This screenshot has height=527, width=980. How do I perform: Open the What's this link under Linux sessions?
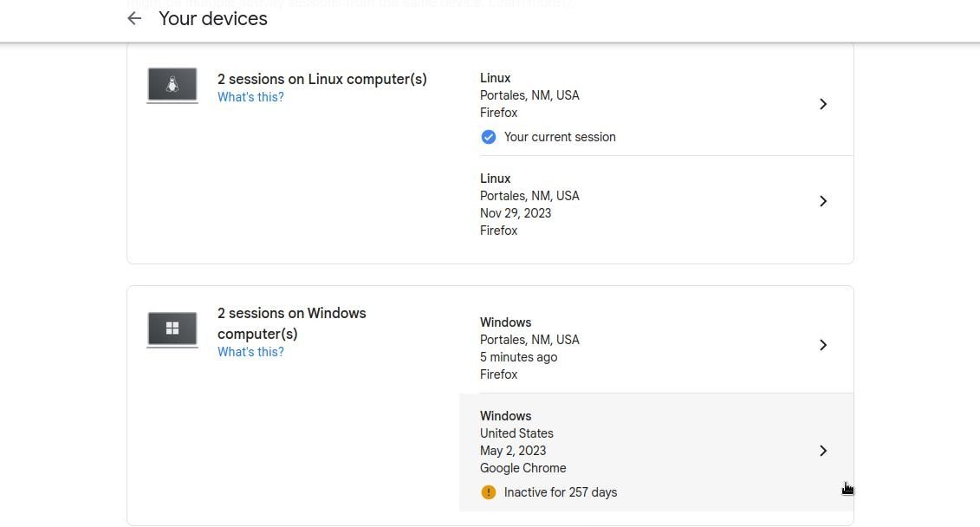(250, 97)
